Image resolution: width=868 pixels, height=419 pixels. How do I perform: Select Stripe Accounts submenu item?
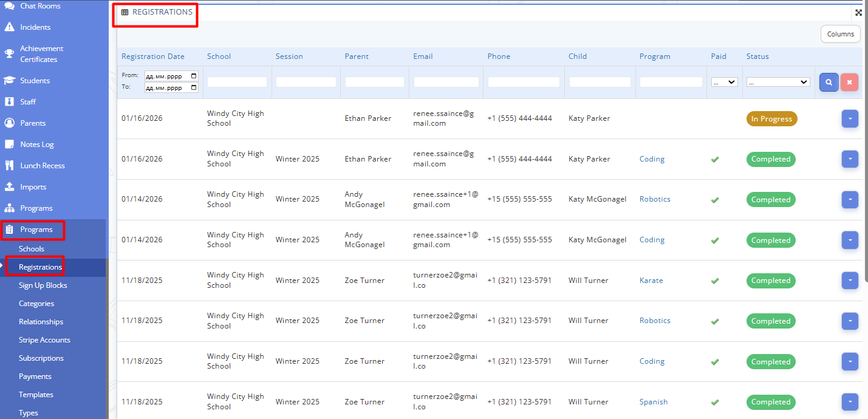tap(44, 340)
